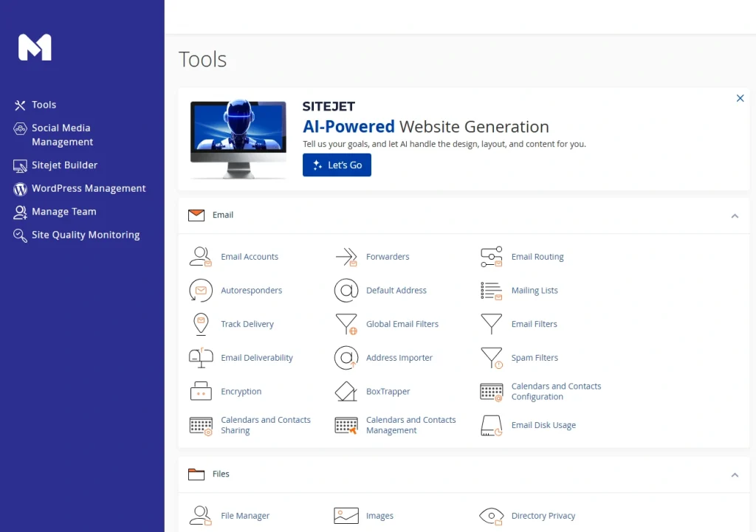Select Site Quality Monitoring in sidebar
The image size is (756, 532).
77,235
